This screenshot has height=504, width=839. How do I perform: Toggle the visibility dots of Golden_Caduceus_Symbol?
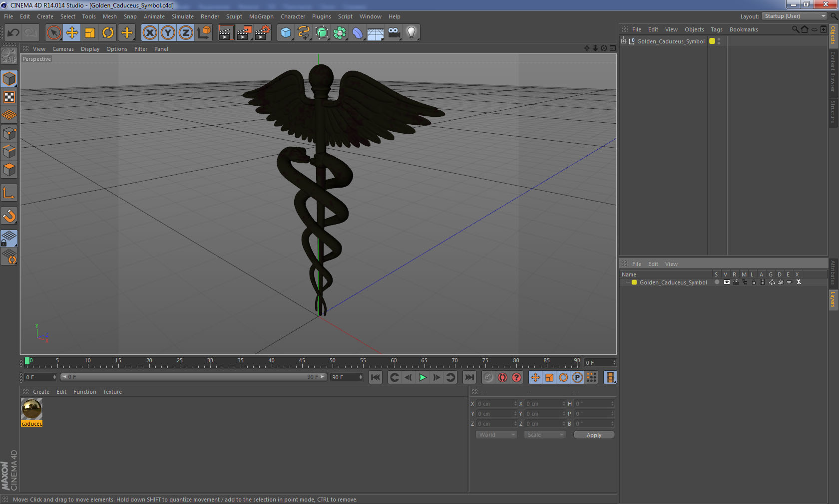pos(719,41)
